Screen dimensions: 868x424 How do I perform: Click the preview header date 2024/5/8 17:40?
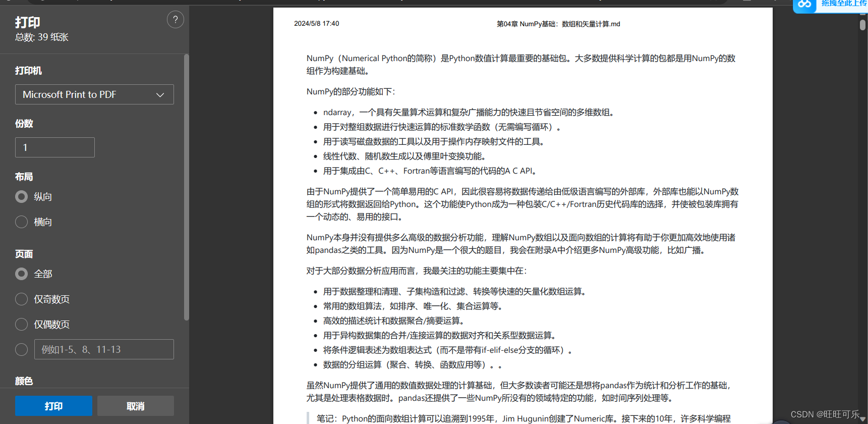click(317, 24)
